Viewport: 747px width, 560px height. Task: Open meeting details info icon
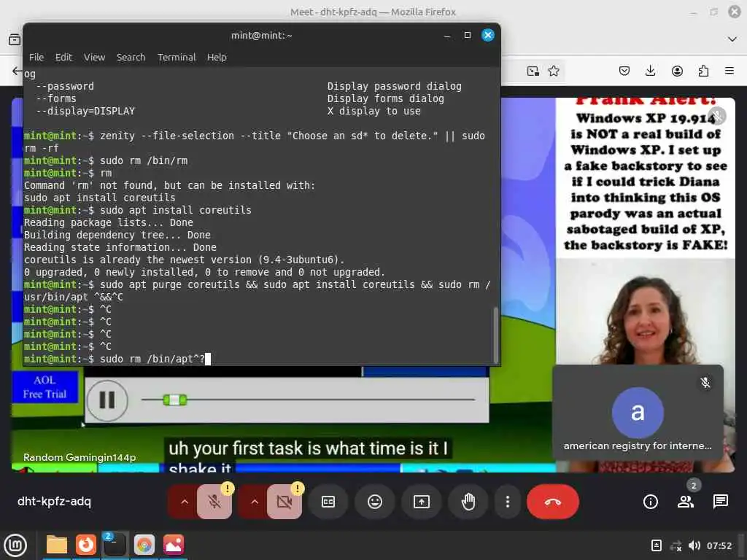tap(650, 502)
